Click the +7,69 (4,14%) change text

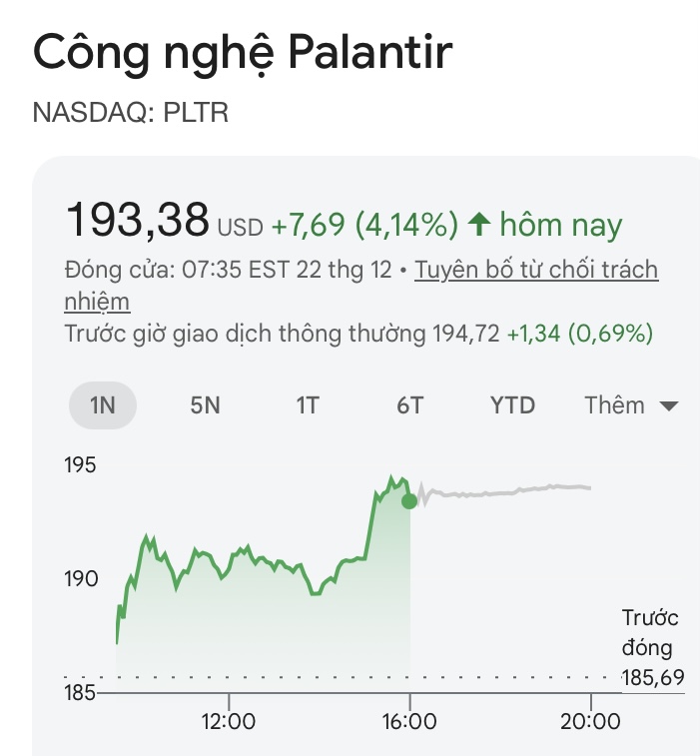pos(364,225)
